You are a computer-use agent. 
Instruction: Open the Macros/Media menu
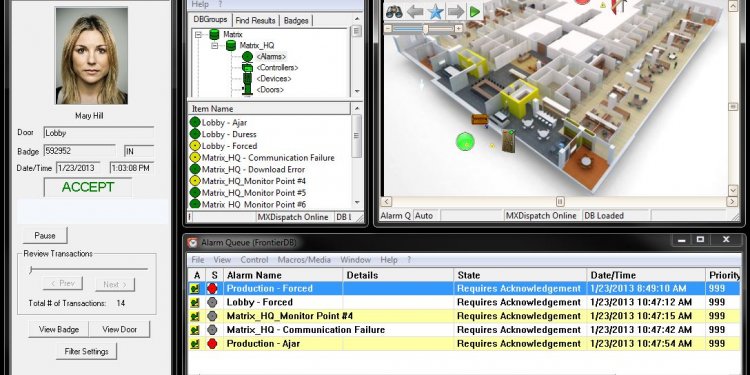304,260
